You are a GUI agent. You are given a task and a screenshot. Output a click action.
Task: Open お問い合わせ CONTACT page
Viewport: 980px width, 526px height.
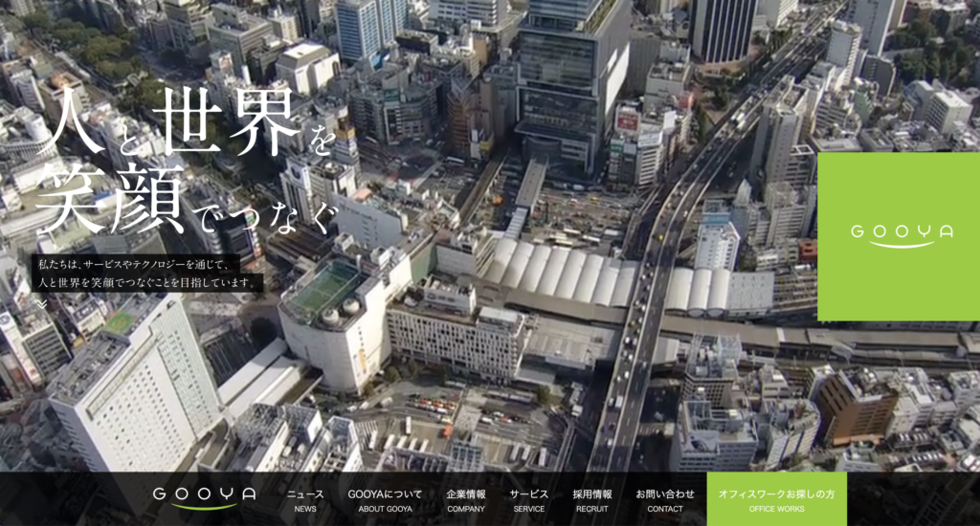click(665, 500)
